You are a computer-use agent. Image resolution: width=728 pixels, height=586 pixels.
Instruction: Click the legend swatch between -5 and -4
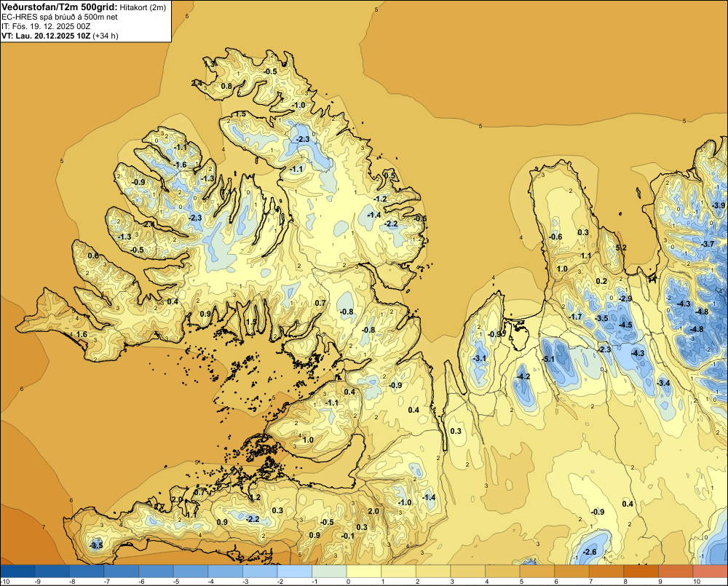click(191, 571)
